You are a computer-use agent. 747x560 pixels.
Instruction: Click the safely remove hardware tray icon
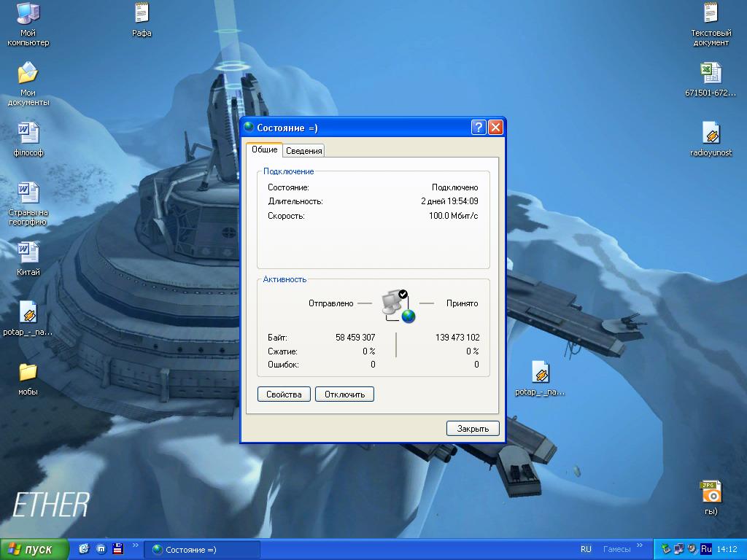pos(666,549)
